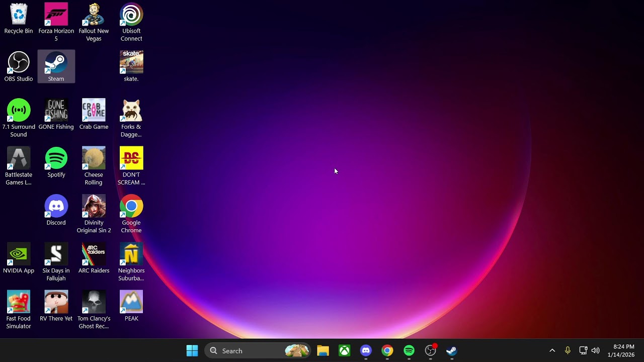Expand hidden system tray icons
644x362 pixels.
click(552, 350)
